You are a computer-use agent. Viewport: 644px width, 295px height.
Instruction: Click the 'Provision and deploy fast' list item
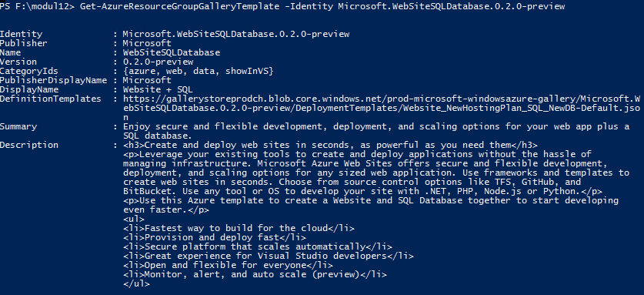click(215, 237)
